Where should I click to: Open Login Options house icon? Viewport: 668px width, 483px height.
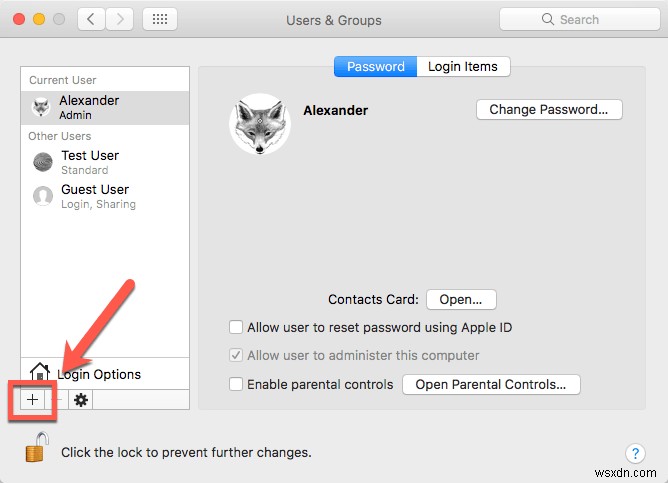tap(40, 374)
